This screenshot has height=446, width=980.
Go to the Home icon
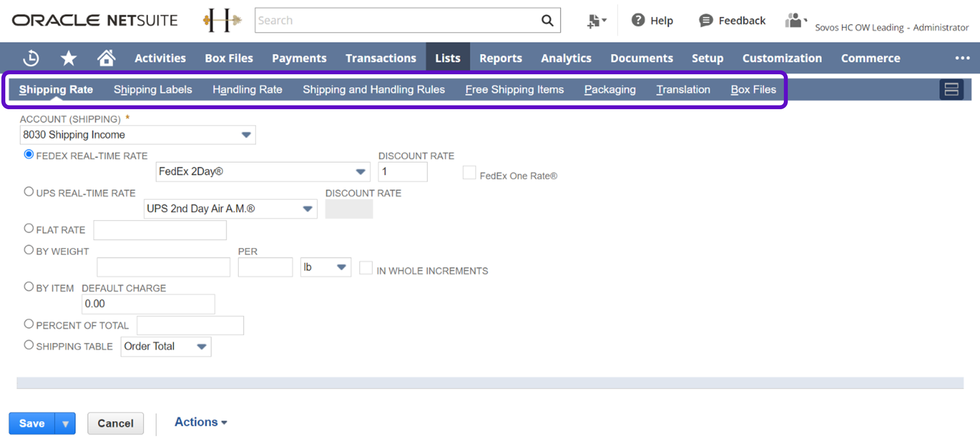click(106, 58)
